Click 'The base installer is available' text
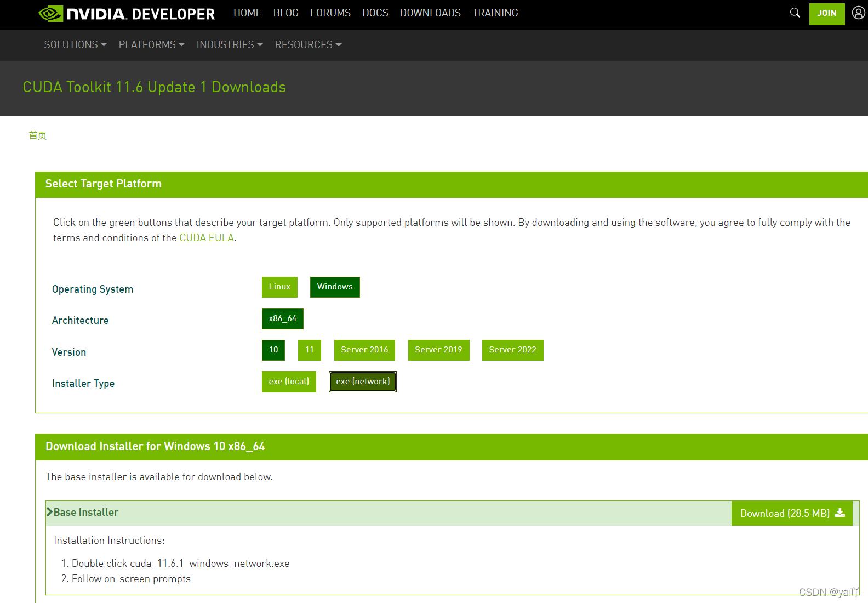868x603 pixels. tap(159, 477)
